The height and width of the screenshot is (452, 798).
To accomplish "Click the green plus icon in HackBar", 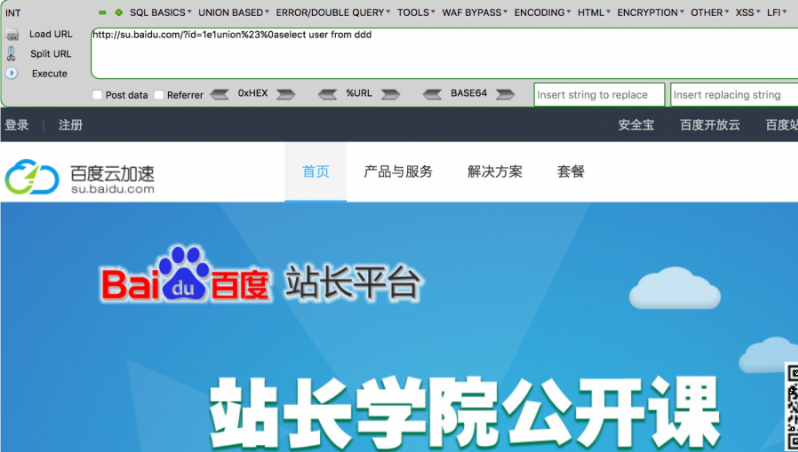I will tap(119, 12).
